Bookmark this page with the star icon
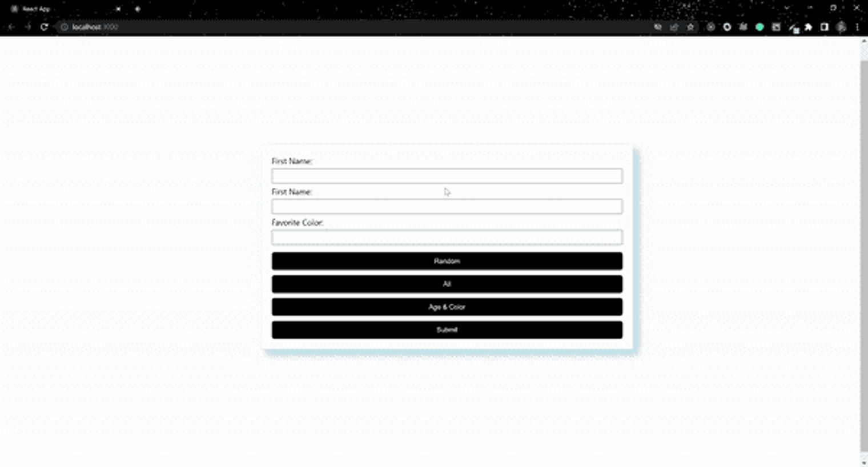The height and width of the screenshot is (467, 868). tap(690, 27)
